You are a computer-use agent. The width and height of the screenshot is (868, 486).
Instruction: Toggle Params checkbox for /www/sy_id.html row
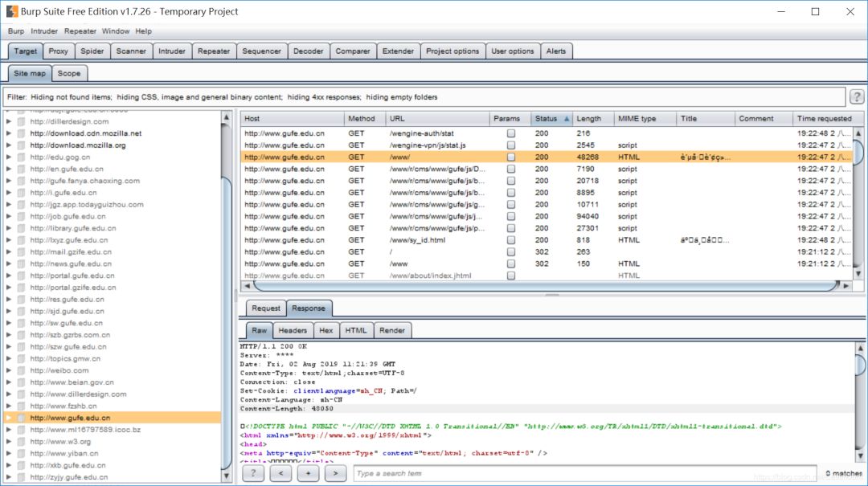510,240
